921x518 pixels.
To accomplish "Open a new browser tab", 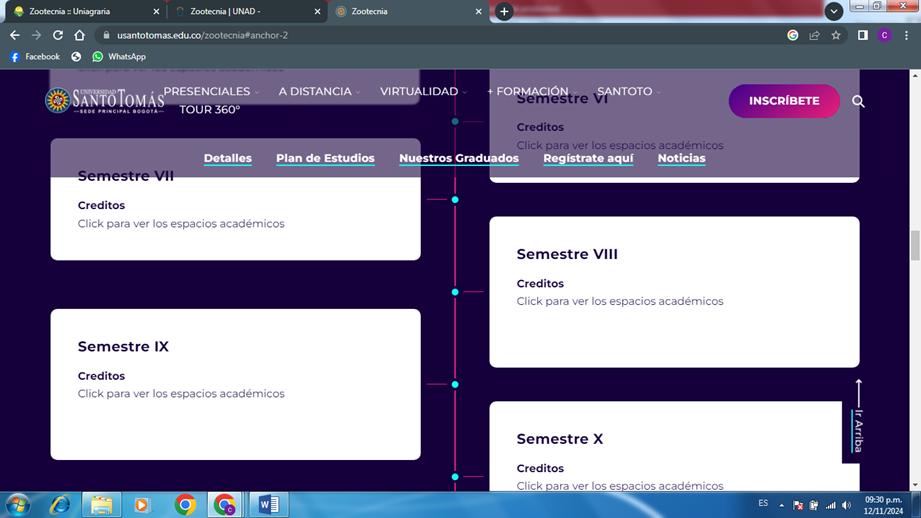I will 504,12.
